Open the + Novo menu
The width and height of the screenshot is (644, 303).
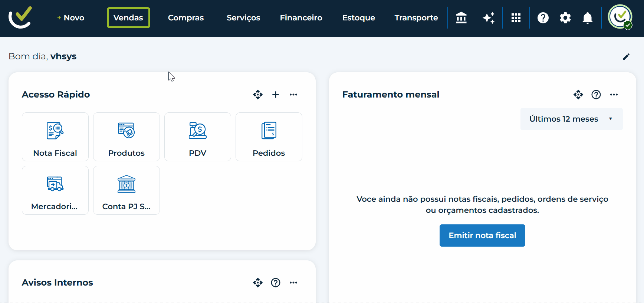click(70, 18)
